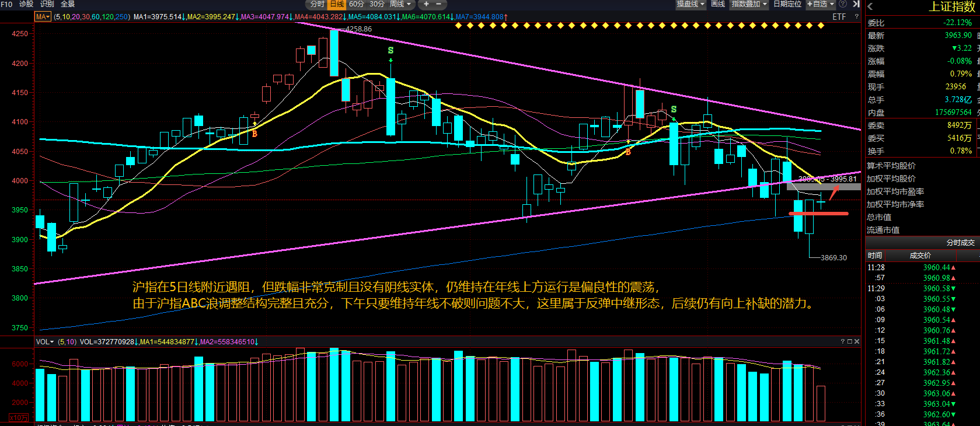
Task: Open the VOL indicator dropdown
Action: 45,341
